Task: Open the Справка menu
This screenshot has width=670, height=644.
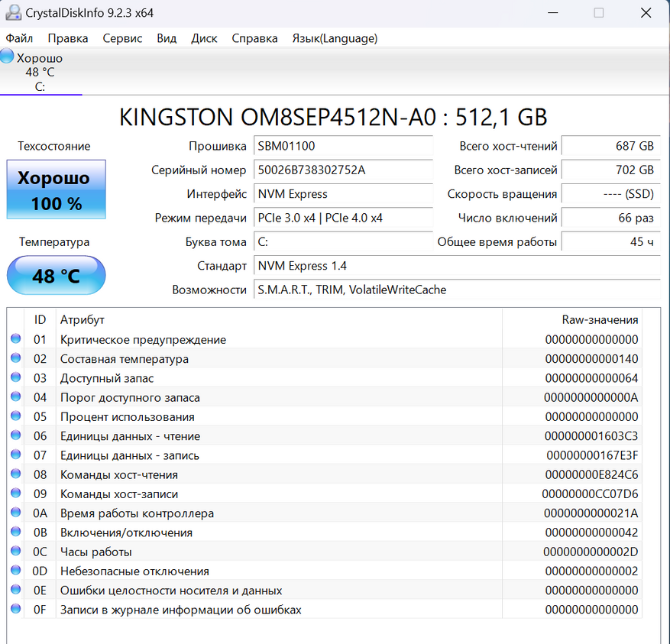Action: tap(254, 38)
